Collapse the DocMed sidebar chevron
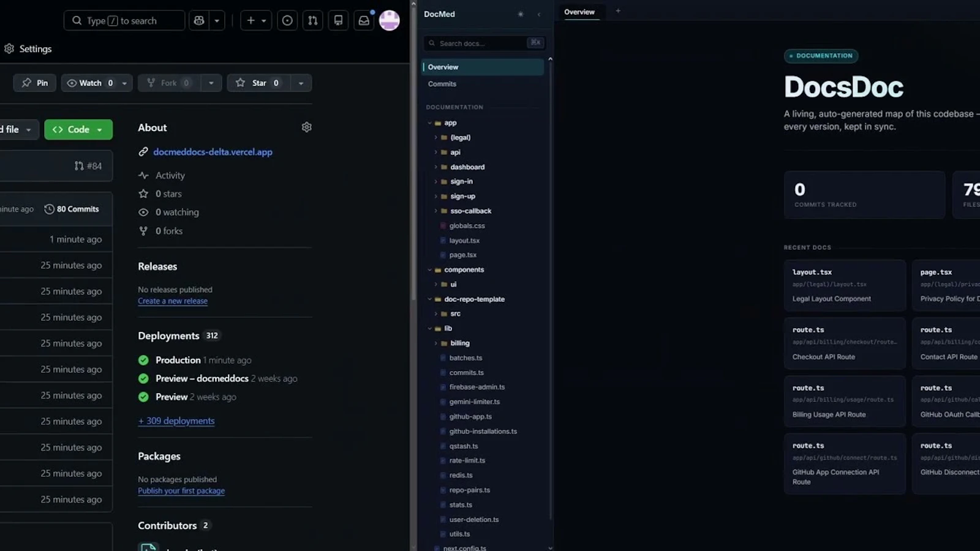980x551 pixels. (539, 14)
